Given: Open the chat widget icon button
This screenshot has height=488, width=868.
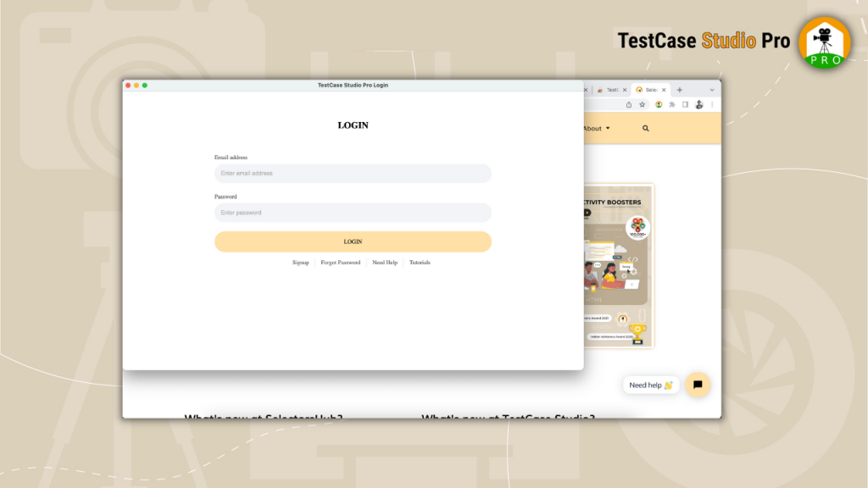Looking at the screenshot, I should [x=698, y=385].
